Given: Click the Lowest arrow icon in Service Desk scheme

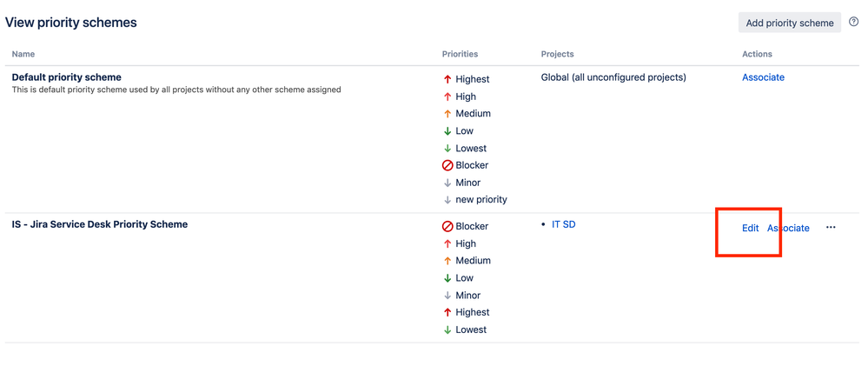Looking at the screenshot, I should pyautogui.click(x=447, y=330).
